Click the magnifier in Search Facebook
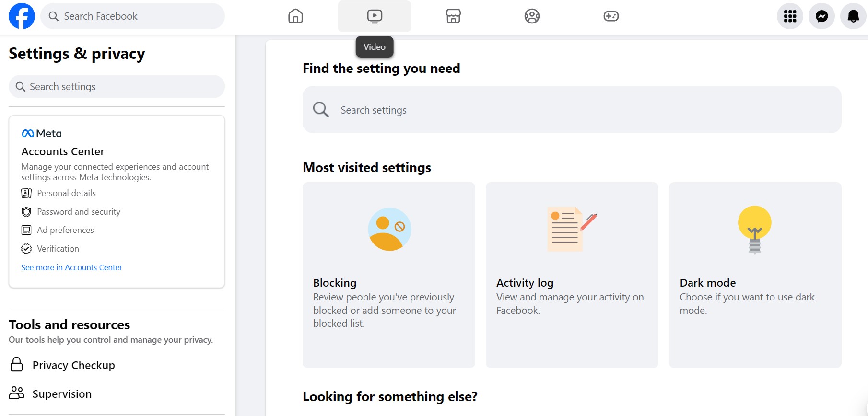The height and width of the screenshot is (416, 868). [x=54, y=16]
